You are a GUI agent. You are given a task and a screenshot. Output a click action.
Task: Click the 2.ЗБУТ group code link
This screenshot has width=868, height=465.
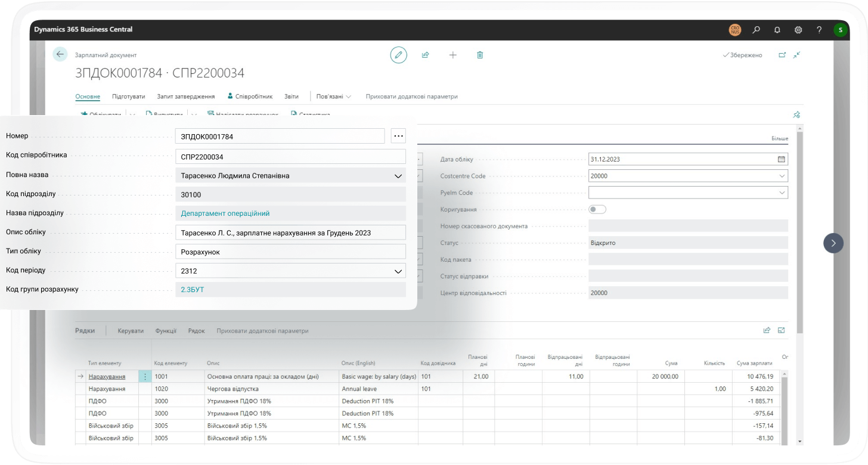[x=193, y=290]
